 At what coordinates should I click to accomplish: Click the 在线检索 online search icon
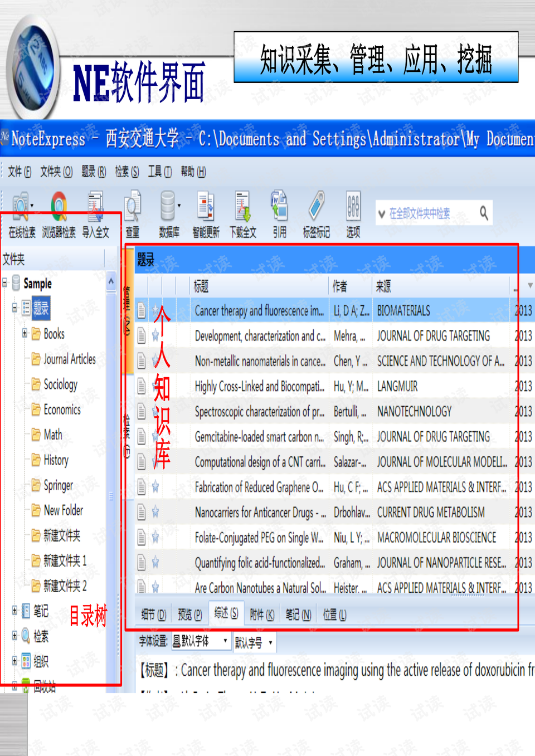coord(21,207)
